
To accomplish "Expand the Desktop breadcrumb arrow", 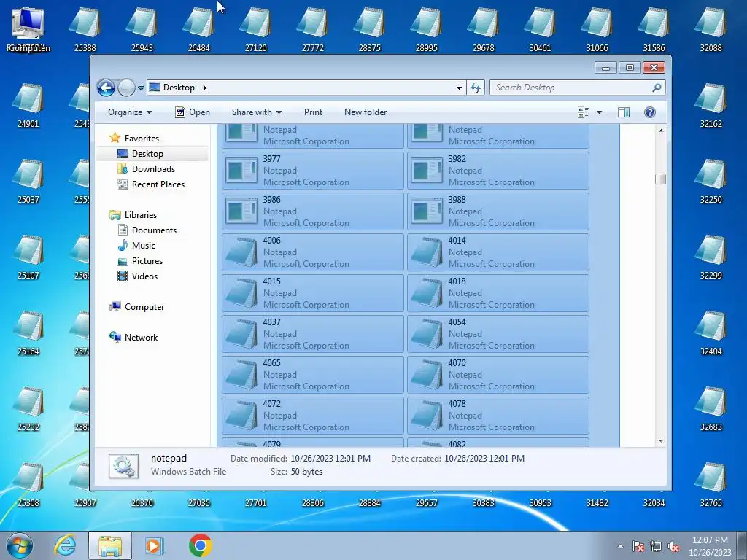I will (x=205, y=87).
